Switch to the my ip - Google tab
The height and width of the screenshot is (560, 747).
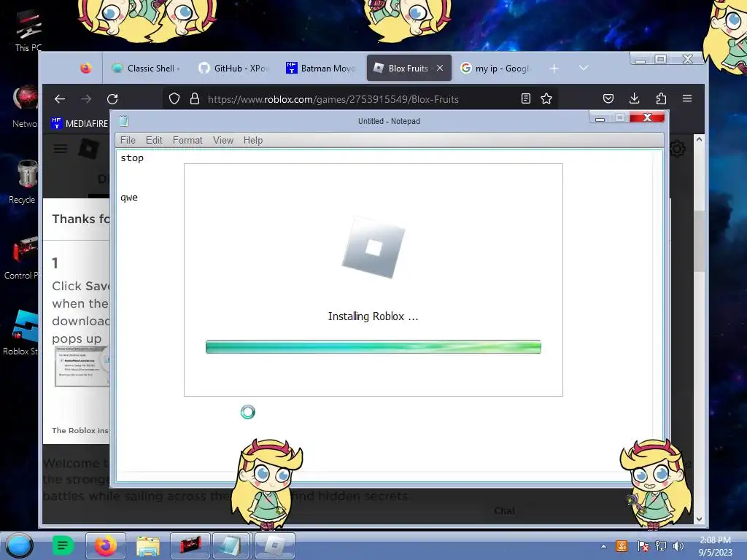[x=495, y=68]
